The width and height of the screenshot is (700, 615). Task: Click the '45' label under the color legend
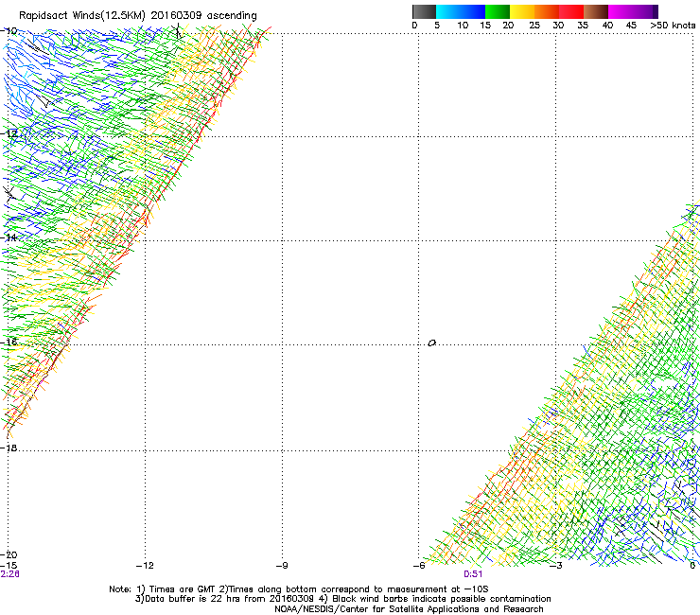tap(631, 25)
